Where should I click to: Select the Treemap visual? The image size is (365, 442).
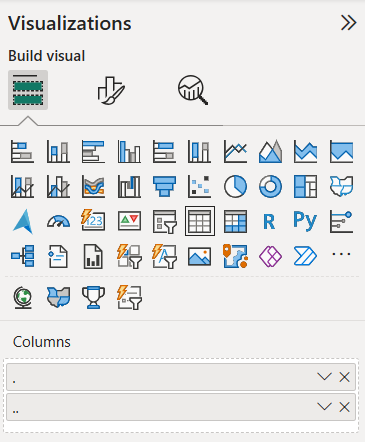coord(306,186)
